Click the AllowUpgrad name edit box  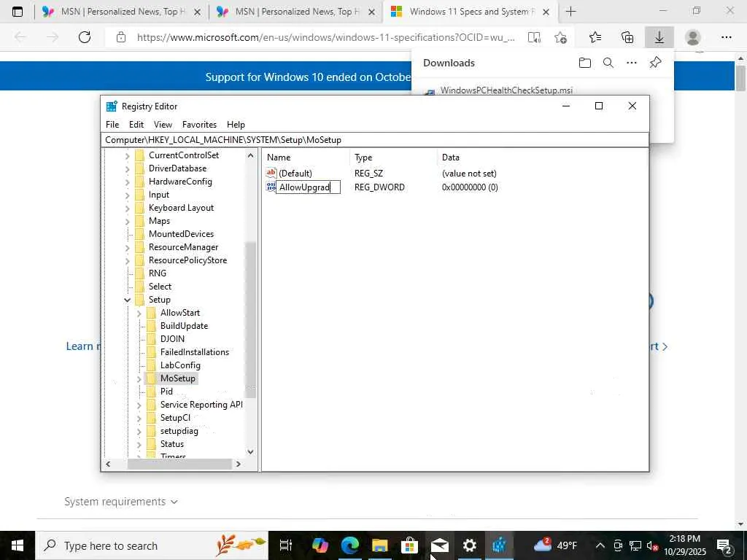(309, 187)
